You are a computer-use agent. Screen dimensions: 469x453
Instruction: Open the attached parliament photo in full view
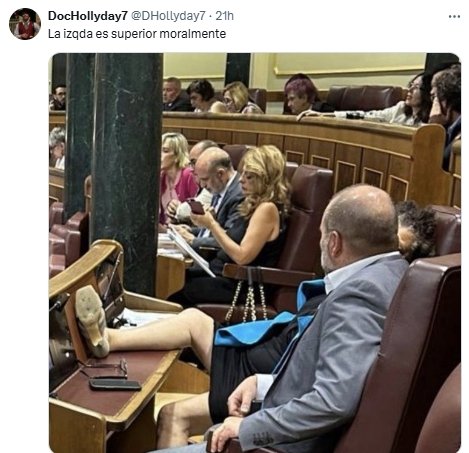tap(255, 253)
